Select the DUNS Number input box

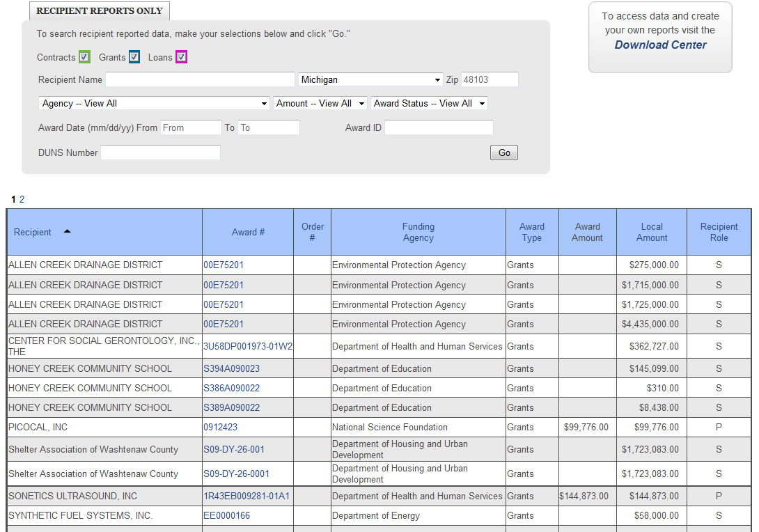[x=160, y=152]
